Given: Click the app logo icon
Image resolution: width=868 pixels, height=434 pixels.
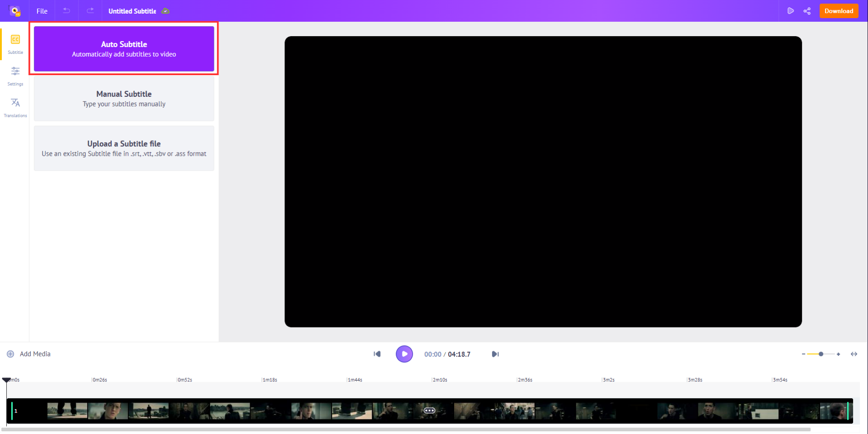Looking at the screenshot, I should [x=15, y=11].
